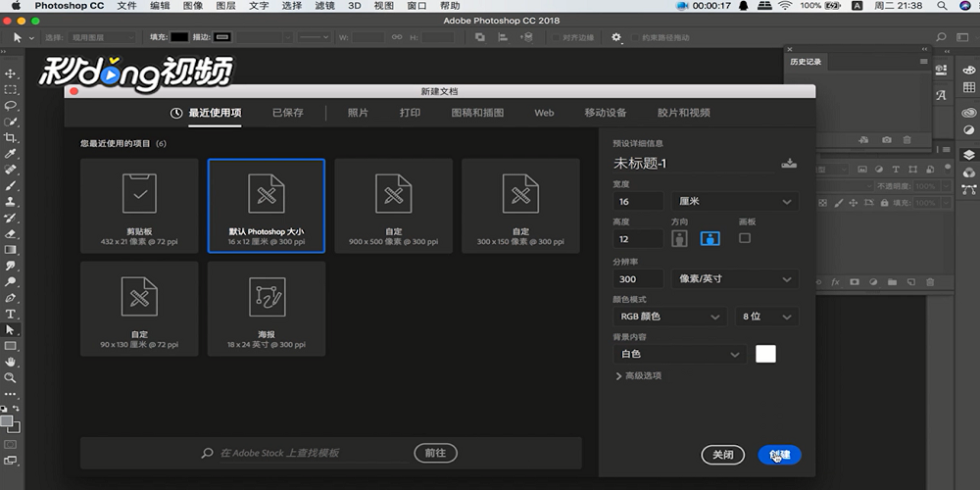Screen dimensions: 980x490
Task: Open the Edit Toolbar three-dots button
Action: pos(10,394)
